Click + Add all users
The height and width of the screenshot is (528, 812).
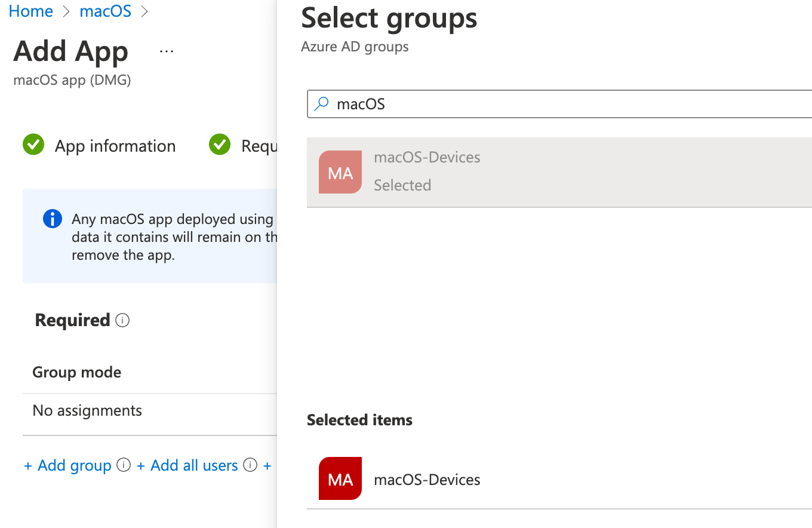(x=187, y=465)
